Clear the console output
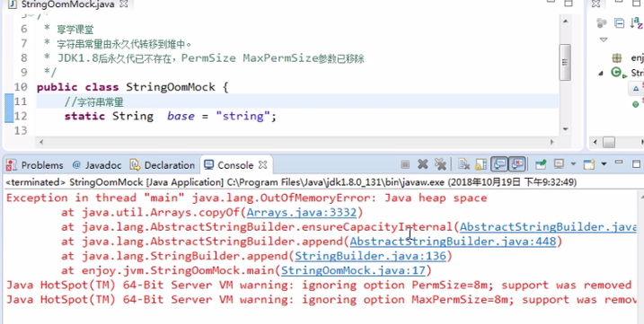This screenshot has height=324, width=644. click(464, 164)
